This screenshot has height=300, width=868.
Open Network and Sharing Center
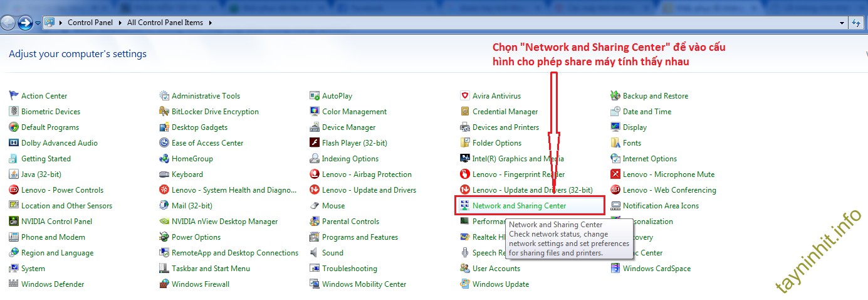coord(519,206)
